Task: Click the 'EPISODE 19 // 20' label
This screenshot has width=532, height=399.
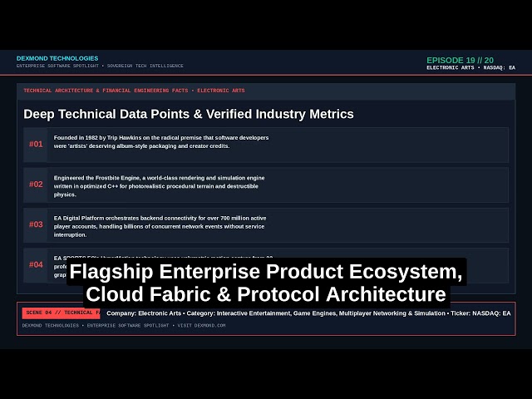Action: (x=460, y=60)
